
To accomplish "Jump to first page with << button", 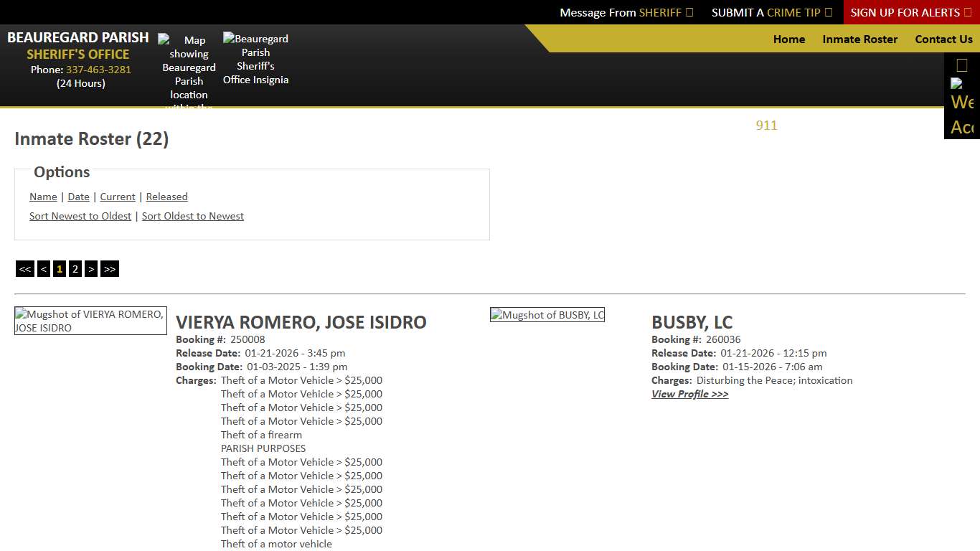I will 25,269.
